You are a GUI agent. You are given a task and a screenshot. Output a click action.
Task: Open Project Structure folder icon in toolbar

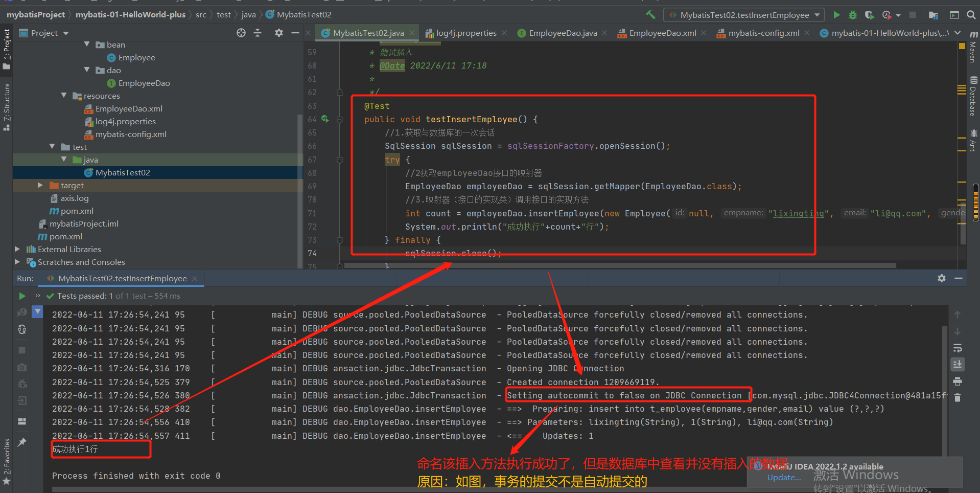933,15
